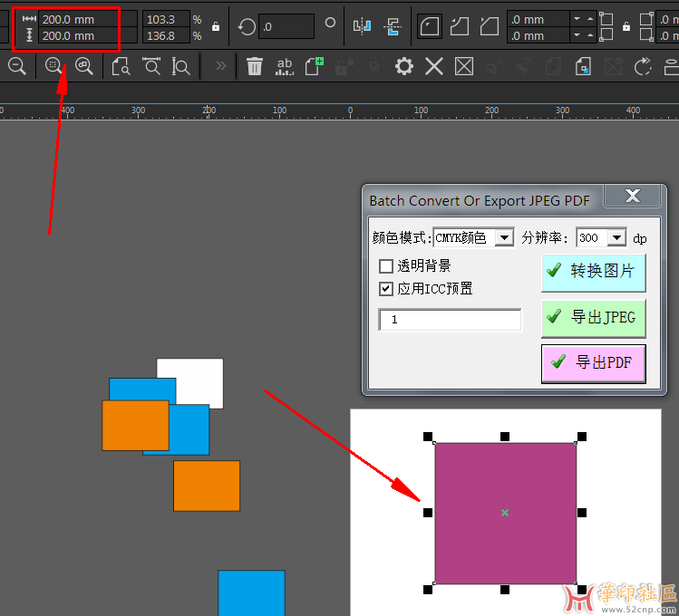679x616 pixels.
Task: Mirror the object horizontally
Action: pos(362,27)
